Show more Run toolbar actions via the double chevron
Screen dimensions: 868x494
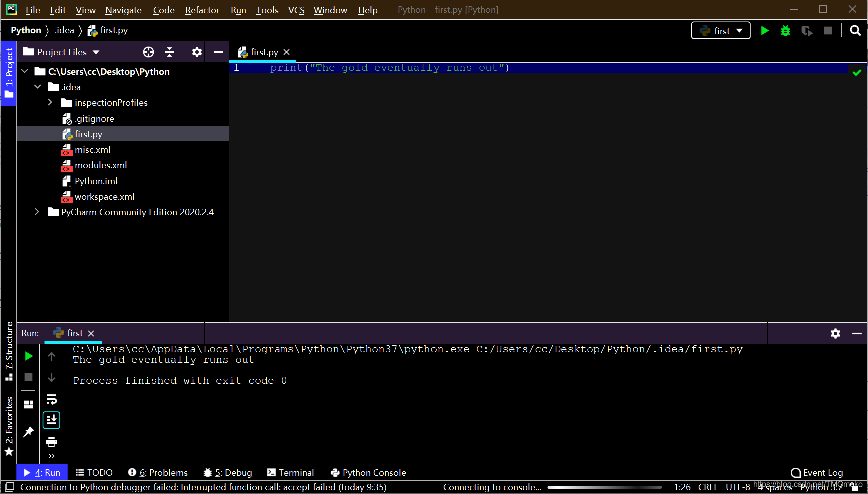tap(51, 456)
